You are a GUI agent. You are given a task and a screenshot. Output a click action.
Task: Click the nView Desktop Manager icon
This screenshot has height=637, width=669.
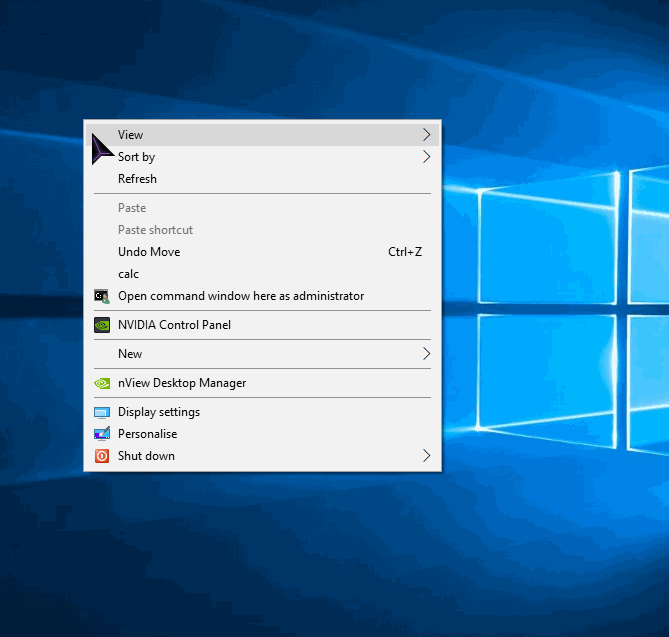(x=101, y=383)
